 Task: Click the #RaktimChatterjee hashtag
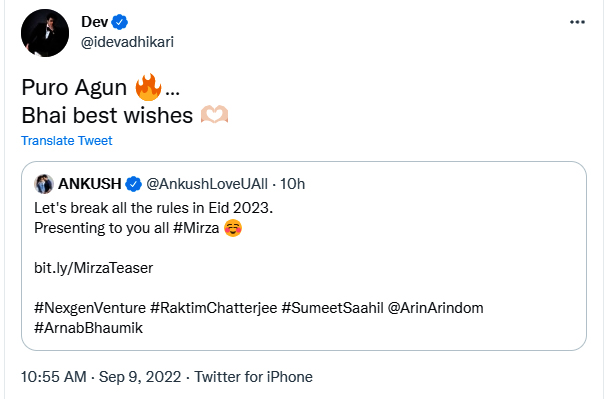213,308
